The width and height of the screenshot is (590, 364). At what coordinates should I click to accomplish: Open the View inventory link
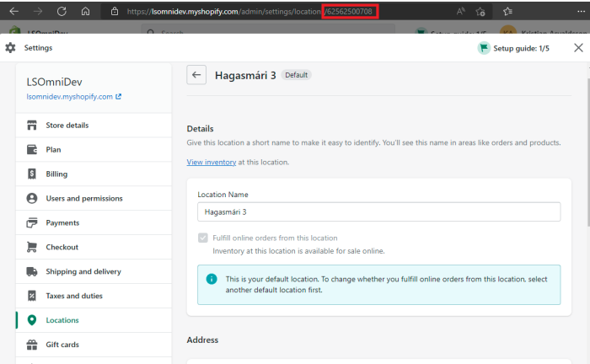pos(211,162)
